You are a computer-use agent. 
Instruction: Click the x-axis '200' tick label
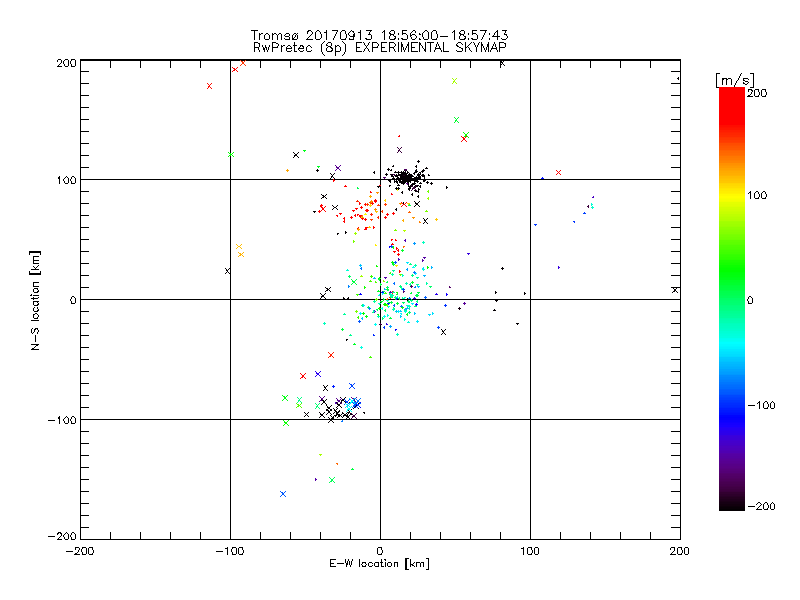[680, 552]
